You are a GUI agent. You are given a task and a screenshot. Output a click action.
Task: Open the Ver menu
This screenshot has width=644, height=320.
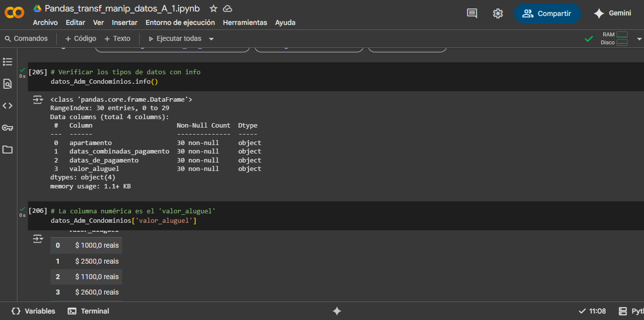click(98, 22)
